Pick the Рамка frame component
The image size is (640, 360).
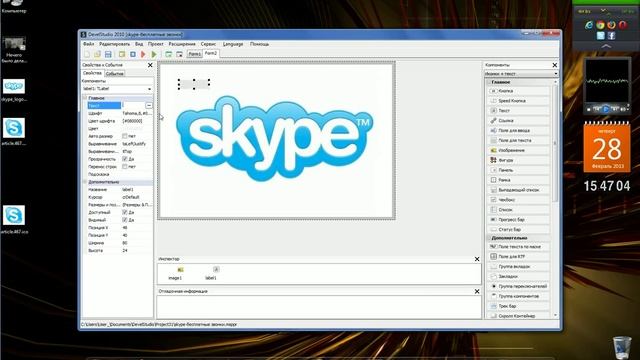coord(518,180)
